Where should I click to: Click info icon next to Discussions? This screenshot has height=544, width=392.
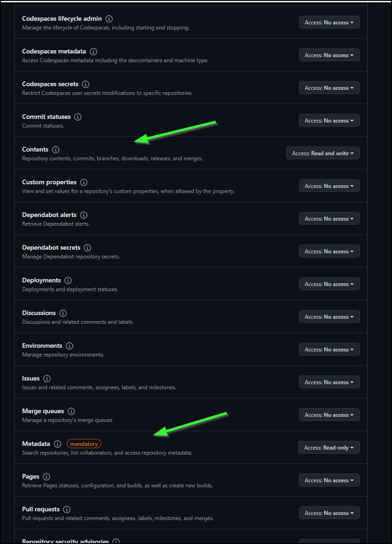pyautogui.click(x=63, y=313)
